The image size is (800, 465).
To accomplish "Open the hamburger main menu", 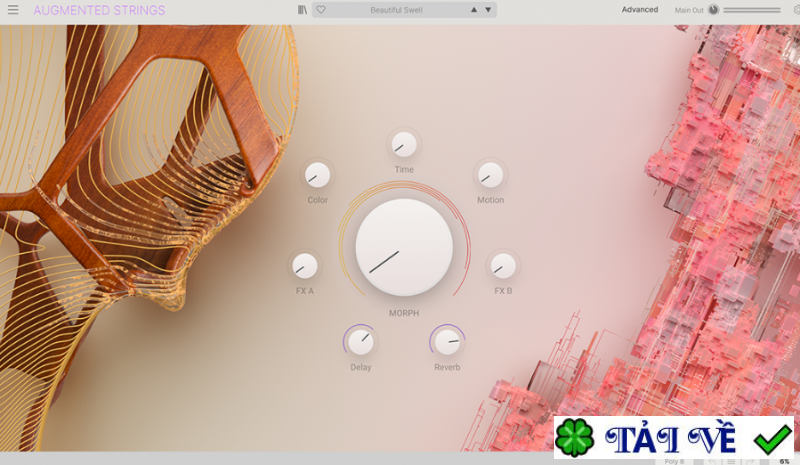I will pos(13,10).
